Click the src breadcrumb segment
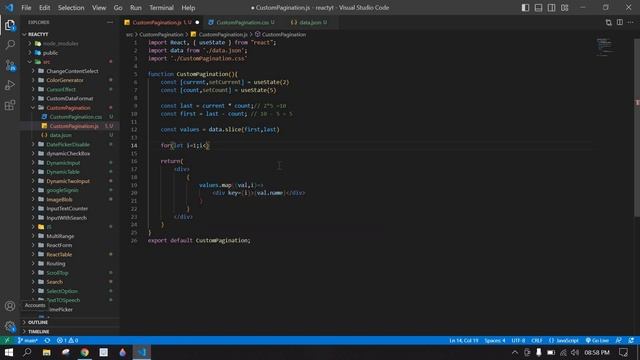640x360 pixels. coord(129,35)
